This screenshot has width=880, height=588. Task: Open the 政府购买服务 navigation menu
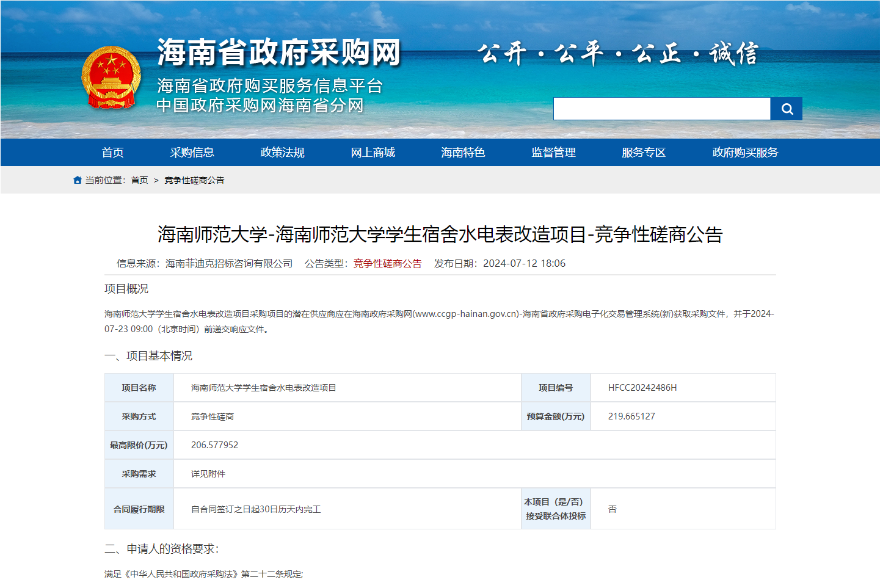pos(745,153)
